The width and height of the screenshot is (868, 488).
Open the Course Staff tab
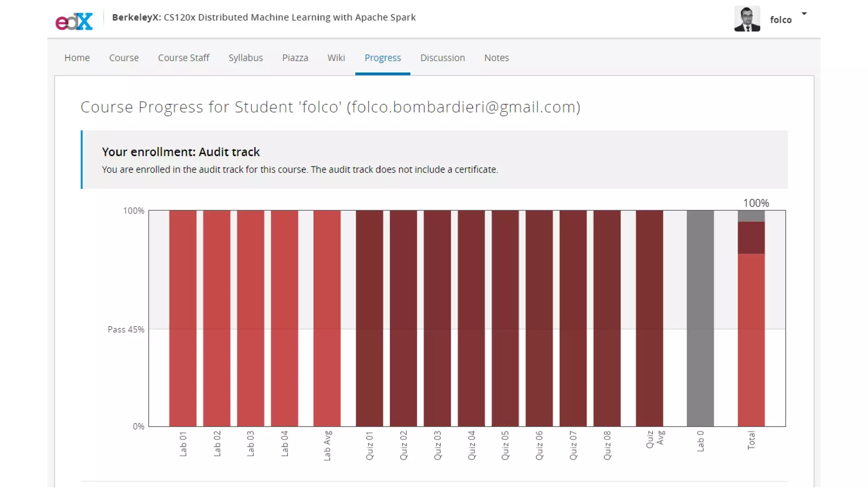(184, 58)
